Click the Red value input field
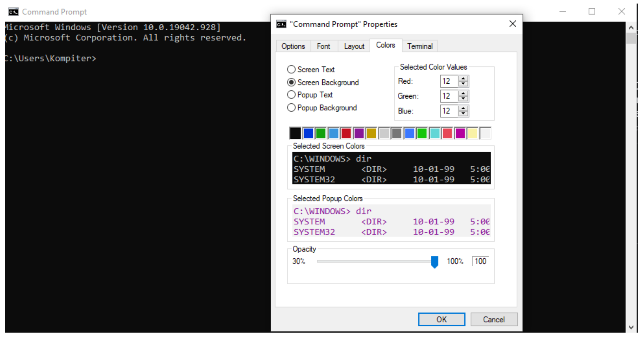This screenshot has height=337, width=644. click(x=449, y=81)
